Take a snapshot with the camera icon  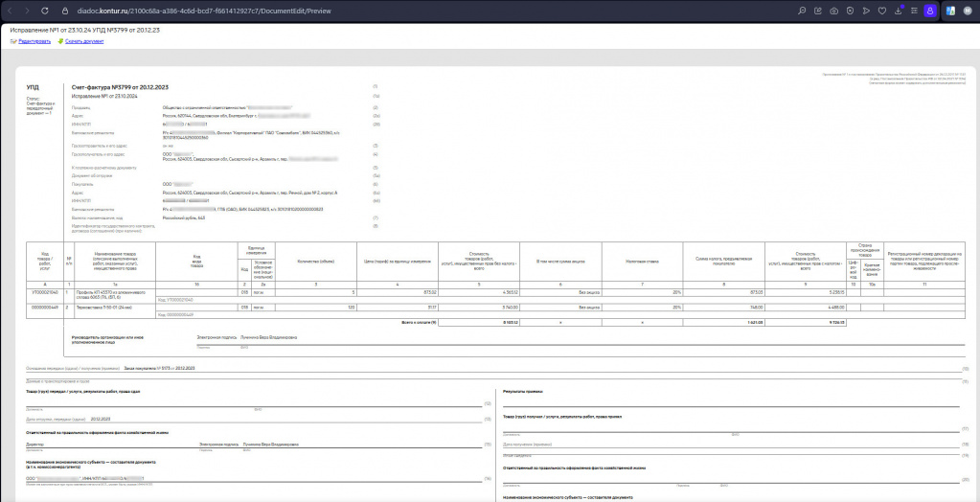[x=833, y=11]
